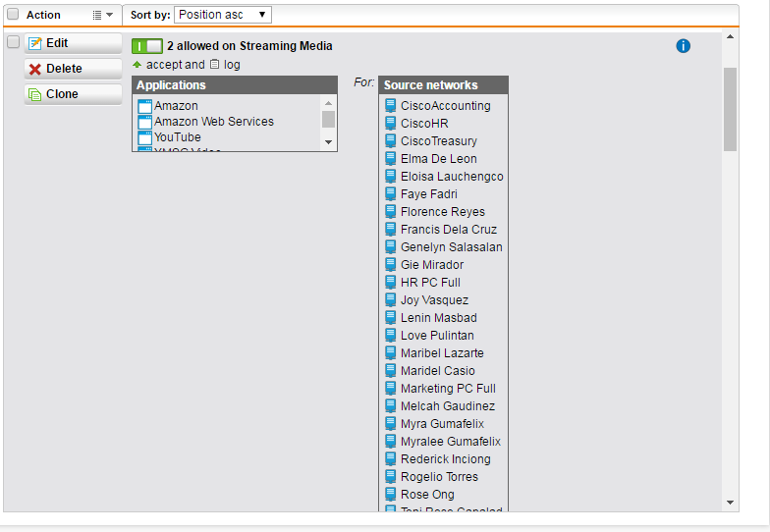
Task: Click the YouTube application icon
Action: 145,137
